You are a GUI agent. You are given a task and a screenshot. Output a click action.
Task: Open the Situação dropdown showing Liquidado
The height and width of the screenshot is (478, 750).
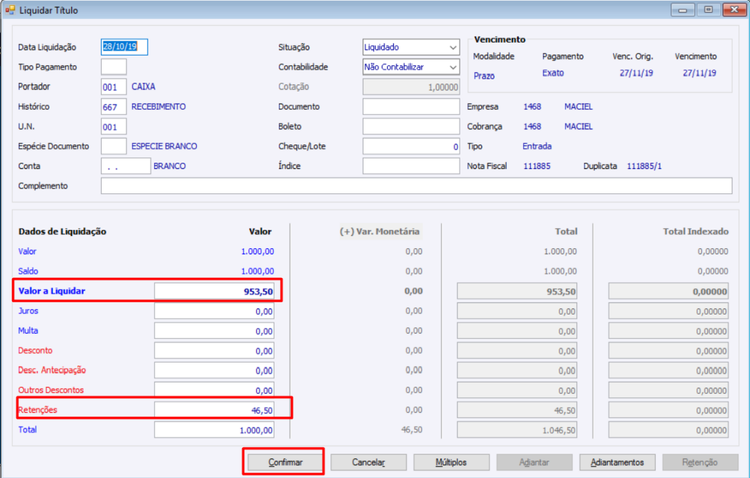411,47
